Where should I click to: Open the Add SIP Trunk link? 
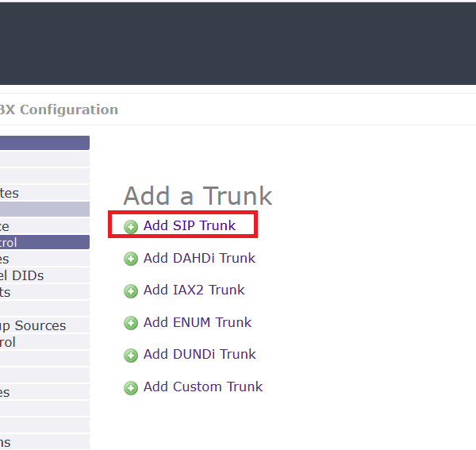point(190,226)
